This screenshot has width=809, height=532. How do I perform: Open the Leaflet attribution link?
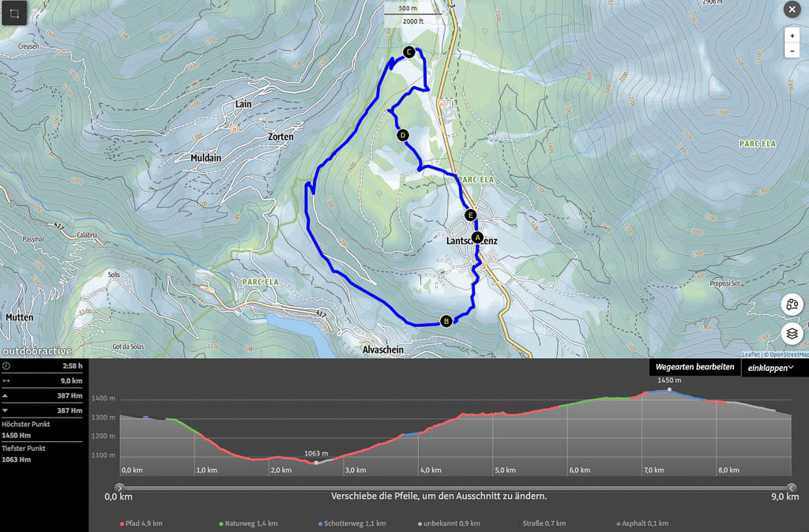pos(750,354)
